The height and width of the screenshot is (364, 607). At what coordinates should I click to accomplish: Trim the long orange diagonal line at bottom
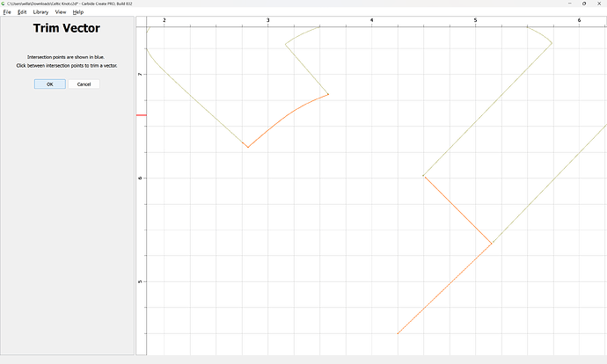pos(444,288)
